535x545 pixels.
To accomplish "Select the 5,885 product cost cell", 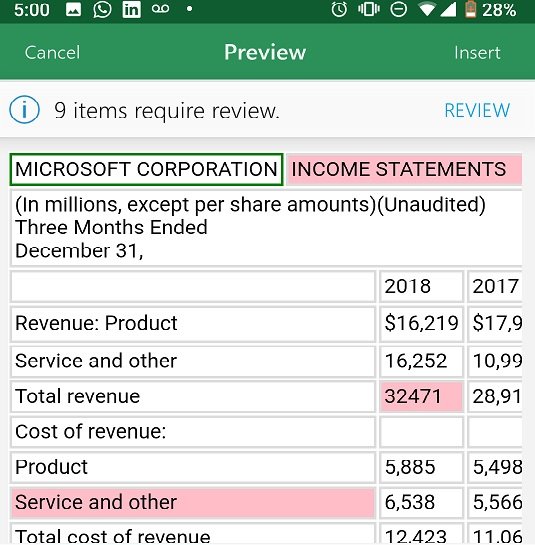I will pyautogui.click(x=421, y=467).
